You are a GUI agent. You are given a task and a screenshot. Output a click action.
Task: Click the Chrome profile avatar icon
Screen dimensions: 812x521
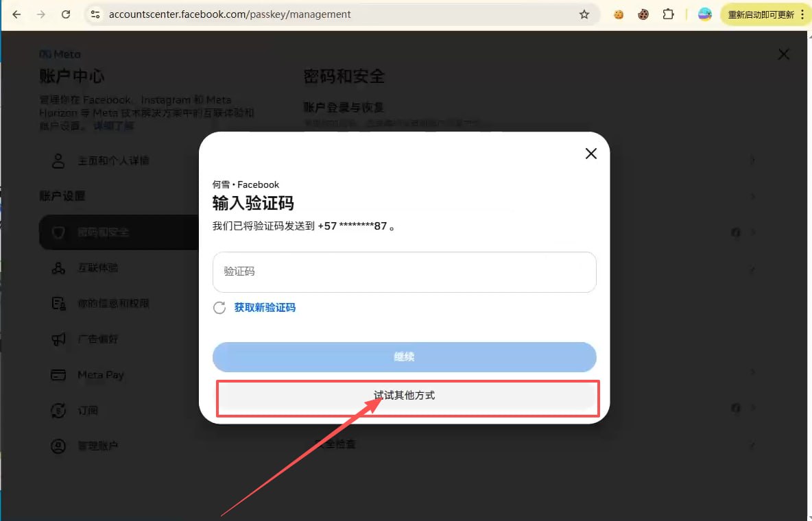[704, 14]
